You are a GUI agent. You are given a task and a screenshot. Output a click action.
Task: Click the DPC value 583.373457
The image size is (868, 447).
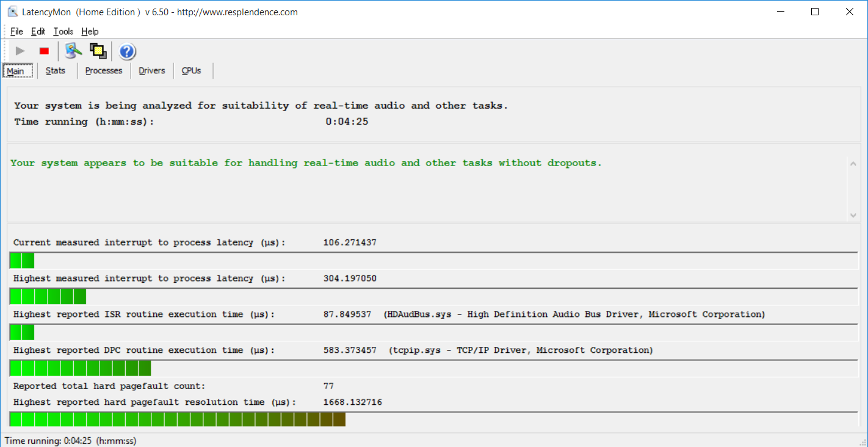click(x=350, y=351)
